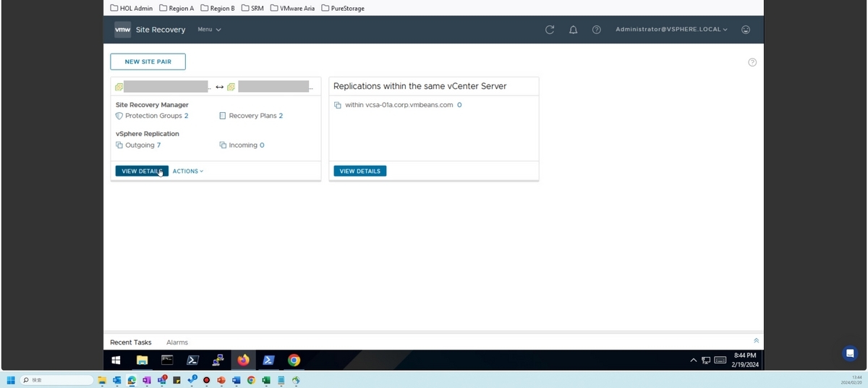Click the count 0 beside vcsa-01a.corp.vmbeans.com
Image resolution: width=868 pixels, height=388 pixels.
coord(459,105)
